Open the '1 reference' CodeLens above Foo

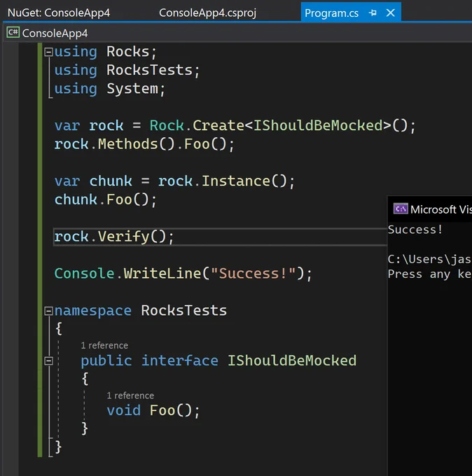coord(130,395)
